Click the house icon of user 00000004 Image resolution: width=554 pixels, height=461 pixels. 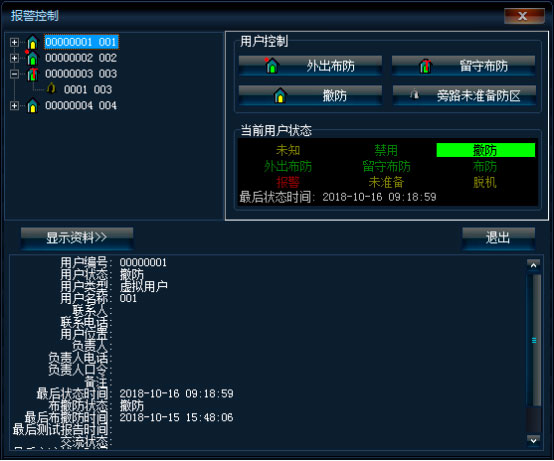tap(33, 106)
